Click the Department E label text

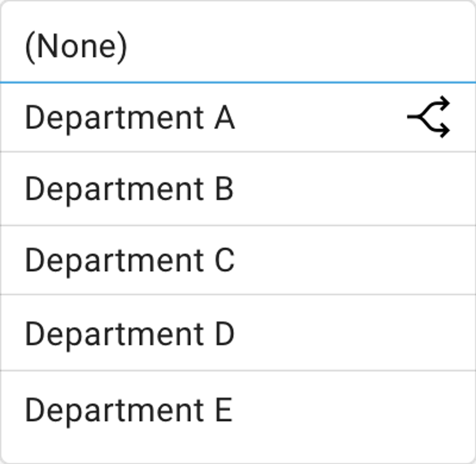tap(129, 411)
